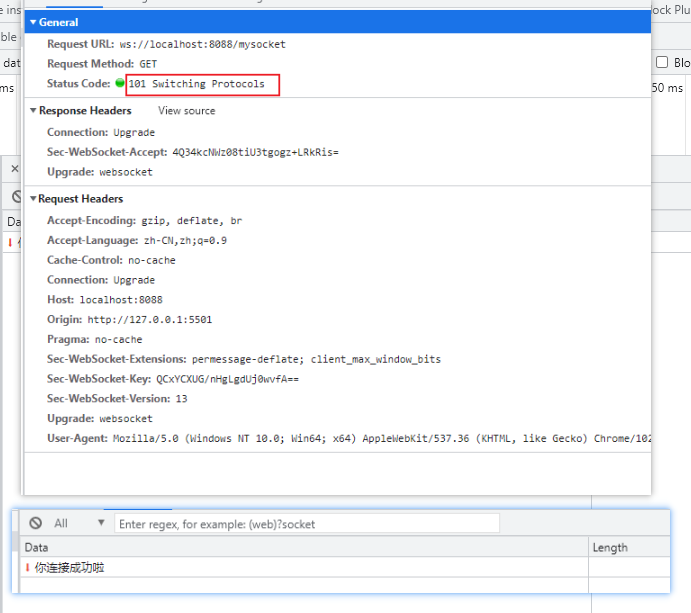
Task: Click the Sec-WebSocket-Accept header value
Action: pos(255,152)
